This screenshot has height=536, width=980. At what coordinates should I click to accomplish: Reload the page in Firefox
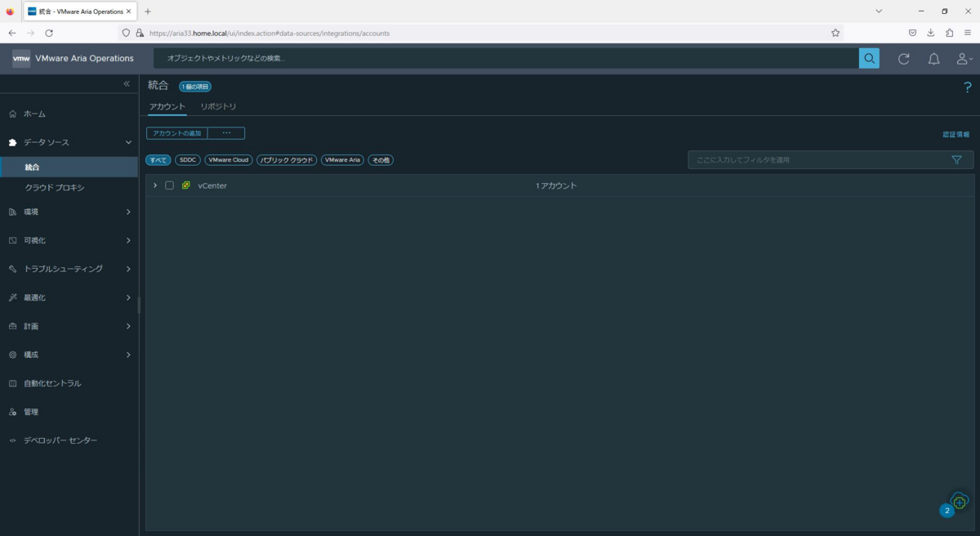pos(49,33)
